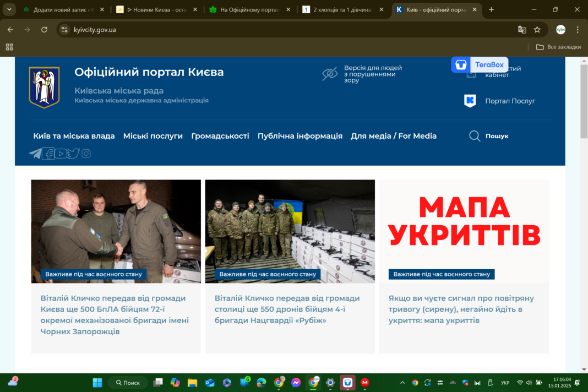Open the tab search dropdown arrow in Chrome
588x392 pixels.
(9, 9)
